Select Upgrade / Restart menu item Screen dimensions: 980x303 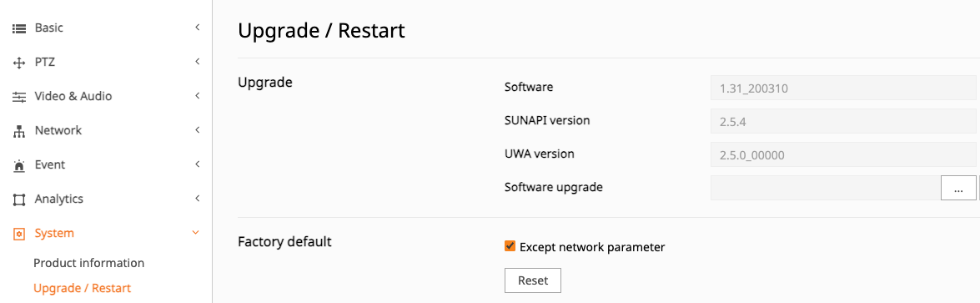click(x=82, y=288)
